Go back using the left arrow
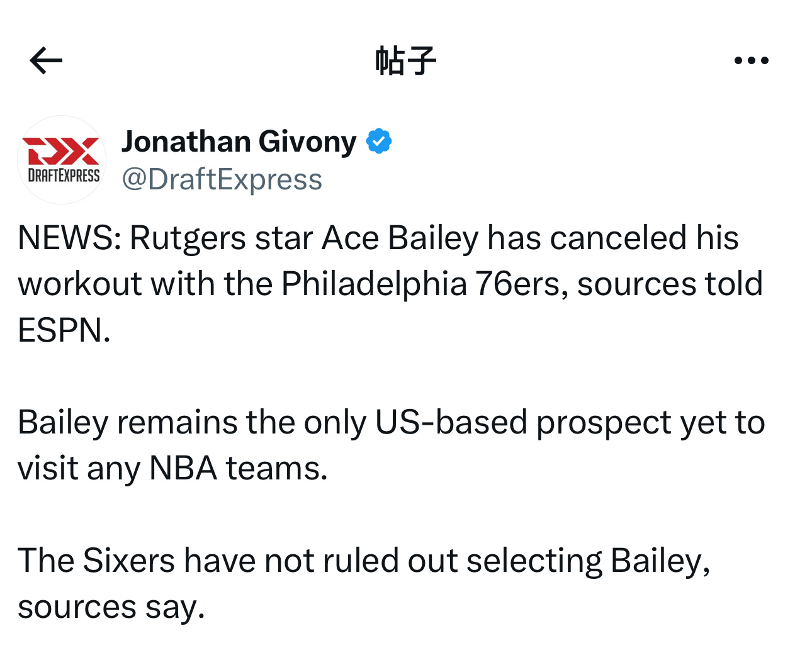The width and height of the screenshot is (812, 660). click(46, 60)
